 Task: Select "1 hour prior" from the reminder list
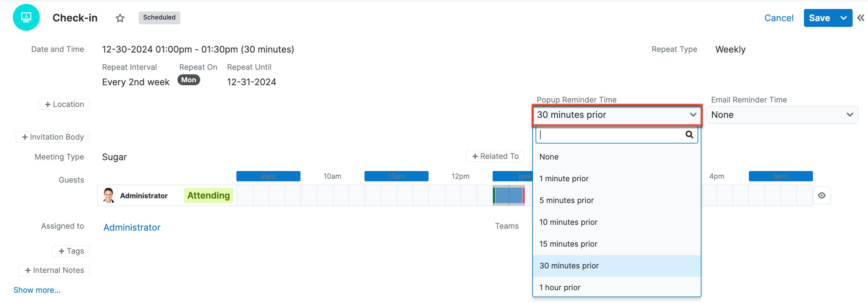[560, 287]
